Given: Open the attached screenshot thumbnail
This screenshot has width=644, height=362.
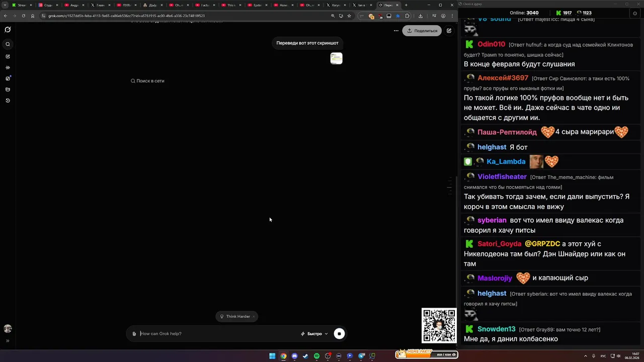Looking at the screenshot, I should coord(336,58).
